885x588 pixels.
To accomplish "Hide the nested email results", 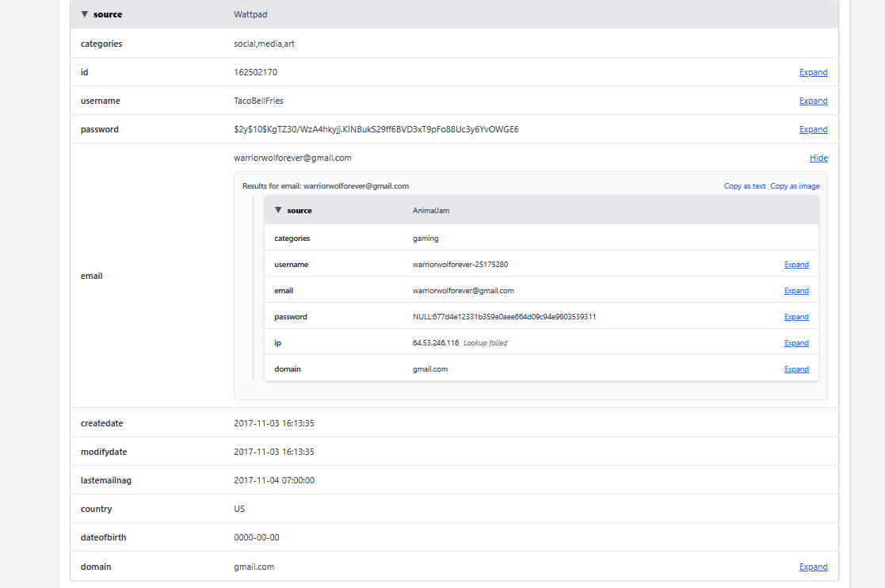I will (x=818, y=158).
